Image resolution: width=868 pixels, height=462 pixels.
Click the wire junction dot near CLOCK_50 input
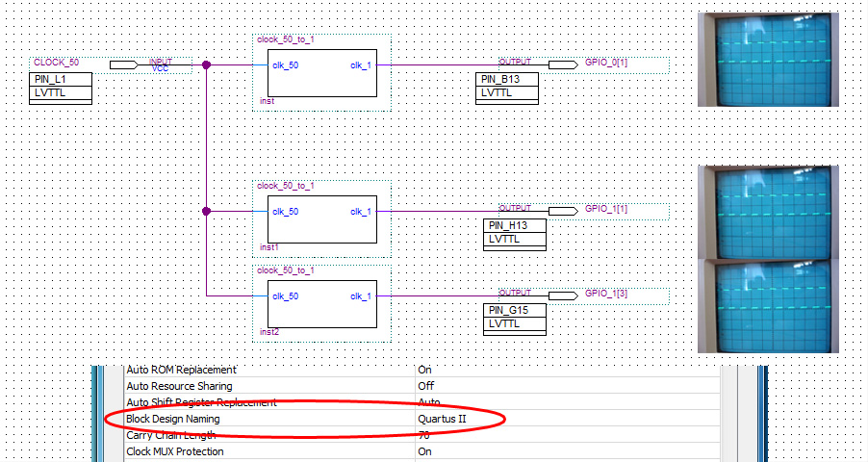206,64
